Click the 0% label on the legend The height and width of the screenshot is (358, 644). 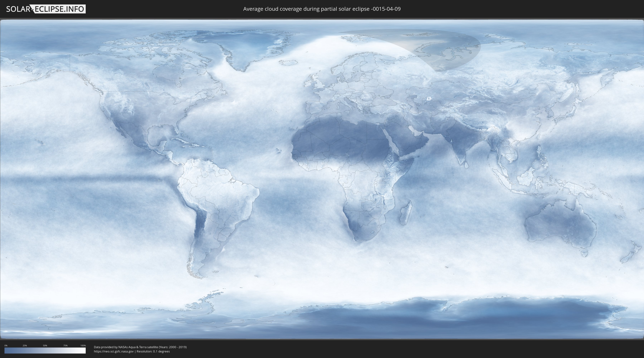click(6, 345)
